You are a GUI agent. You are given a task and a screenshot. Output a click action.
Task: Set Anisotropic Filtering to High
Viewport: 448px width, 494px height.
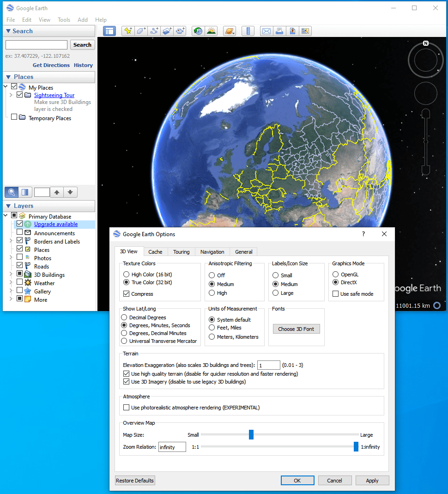212,293
